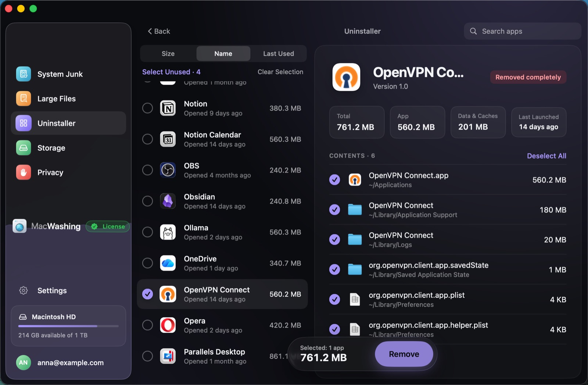This screenshot has height=385, width=588.
Task: Click org.openvpn.client.app.plist document icon
Action: 355,300
